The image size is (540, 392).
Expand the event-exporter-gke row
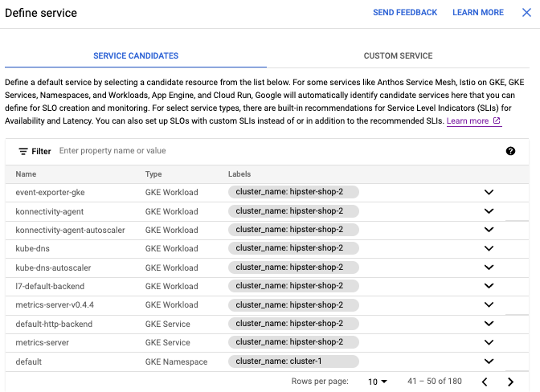point(489,193)
